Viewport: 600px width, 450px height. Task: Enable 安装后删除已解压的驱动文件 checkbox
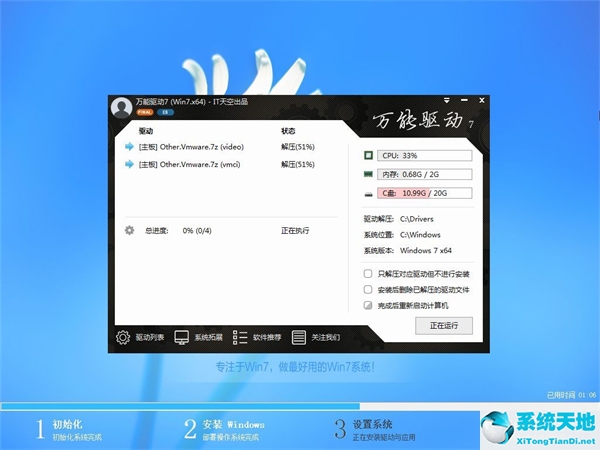[368, 289]
